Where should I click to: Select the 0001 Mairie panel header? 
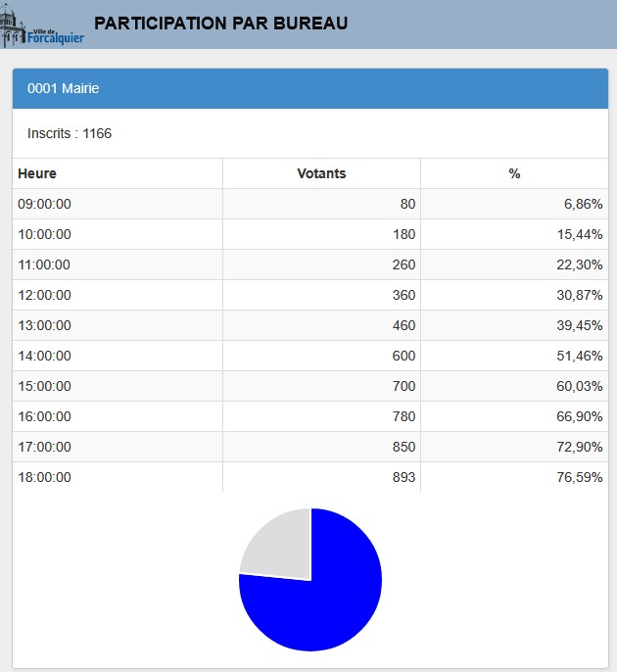point(309,88)
